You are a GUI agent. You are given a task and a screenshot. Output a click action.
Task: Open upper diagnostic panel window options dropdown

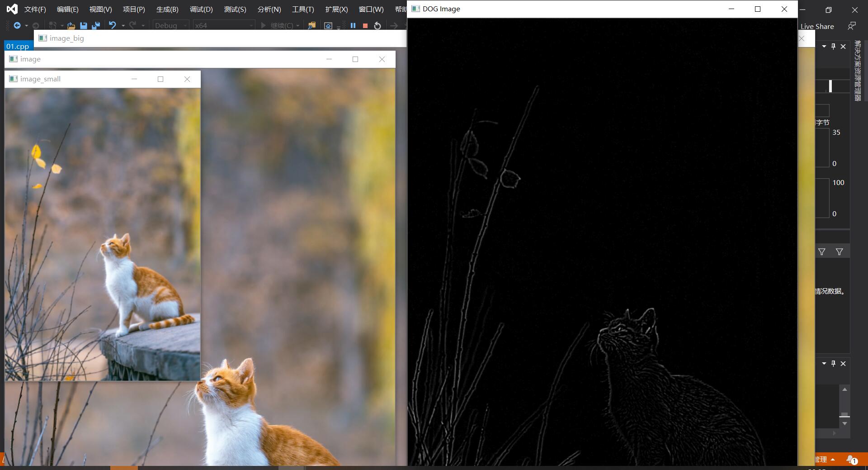[824, 46]
